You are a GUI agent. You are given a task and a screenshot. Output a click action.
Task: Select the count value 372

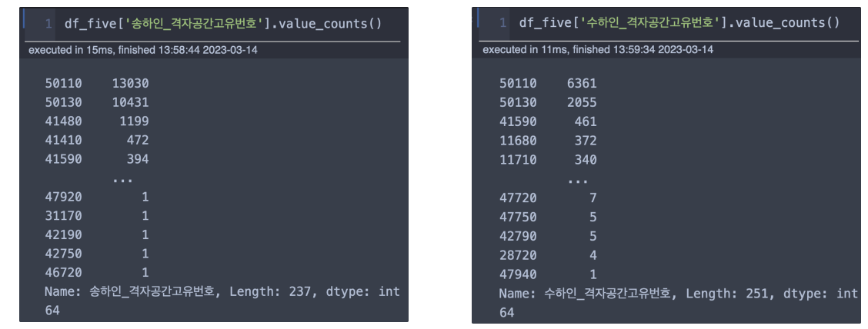tap(586, 141)
